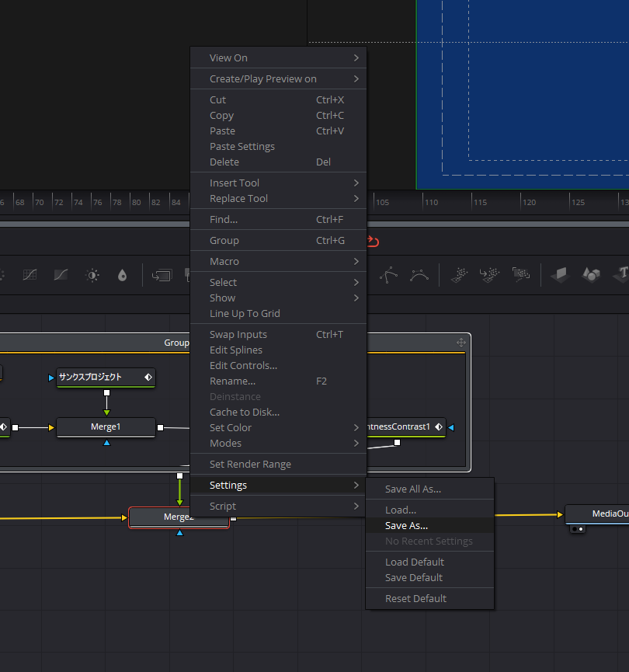
Task: Click Reset Default in Settings submenu
Action: [x=429, y=599]
